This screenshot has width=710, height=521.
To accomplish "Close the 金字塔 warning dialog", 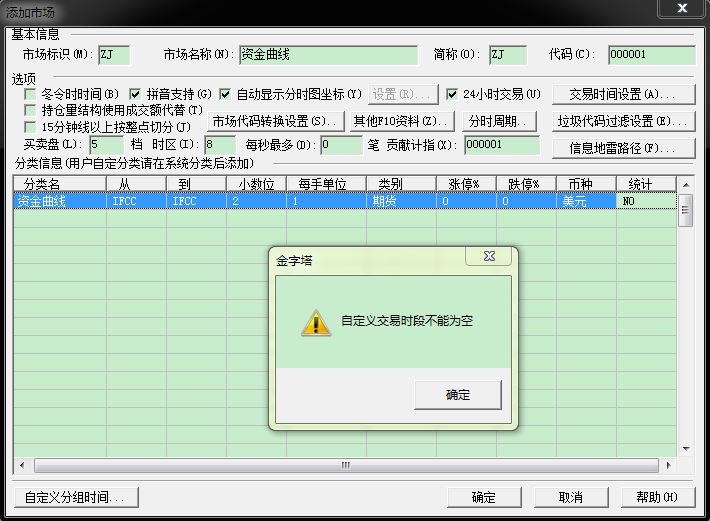I will pos(488,258).
